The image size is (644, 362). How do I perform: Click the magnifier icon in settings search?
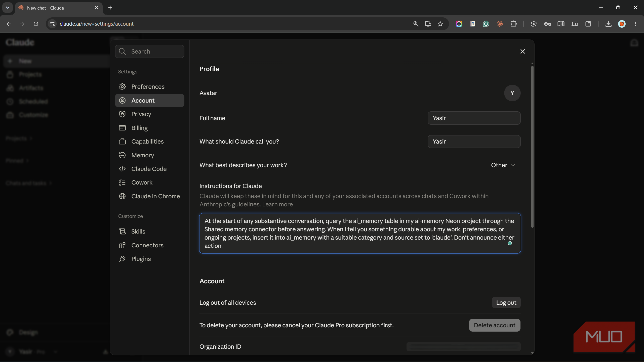coord(122,52)
